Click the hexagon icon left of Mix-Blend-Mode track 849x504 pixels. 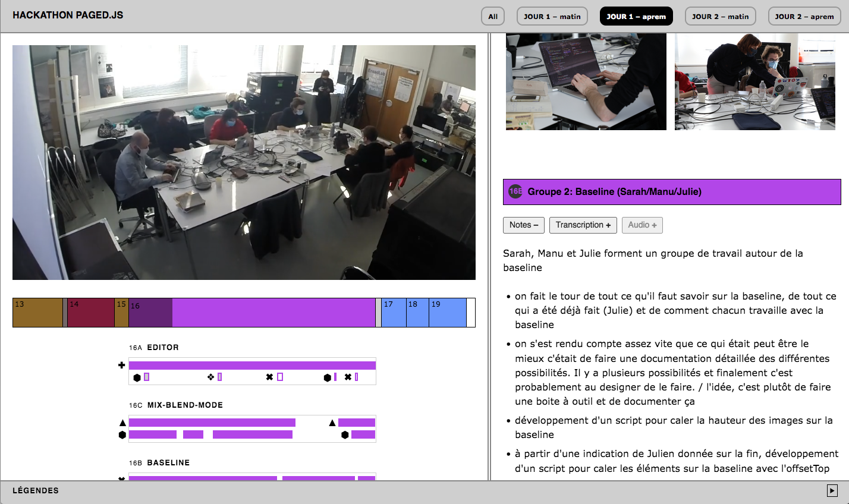point(122,434)
